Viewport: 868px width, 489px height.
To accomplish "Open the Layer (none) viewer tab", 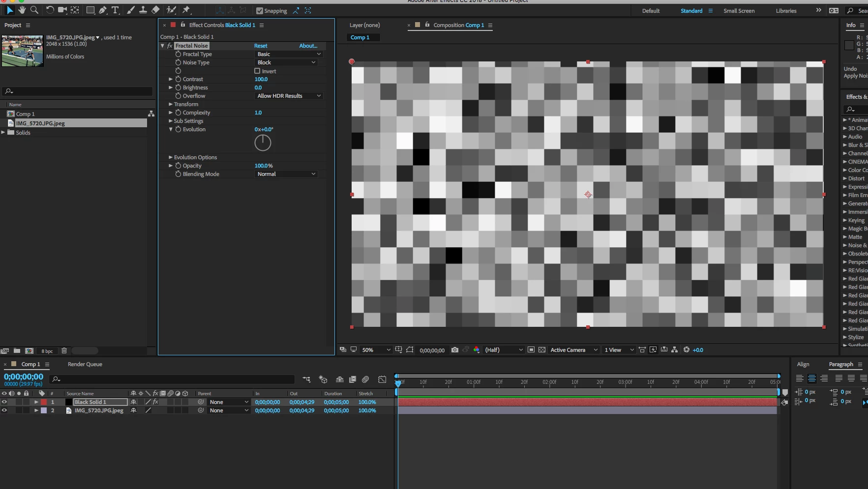I will click(x=364, y=25).
